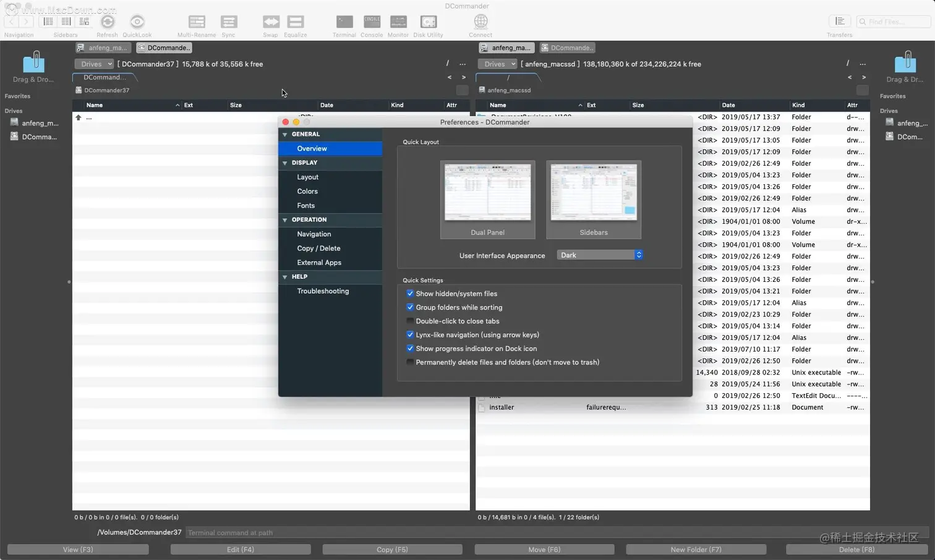935x560 pixels.
Task: Click the Connect globe icon
Action: 480,22
